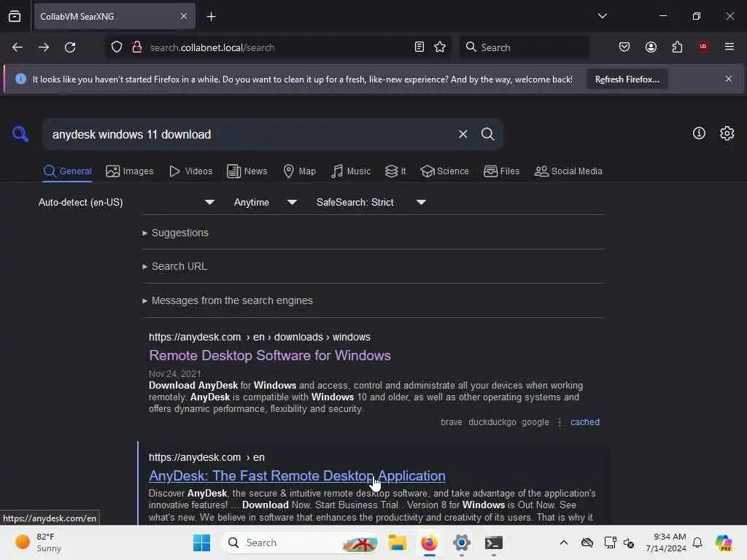
Task: Focus the Firefox toolbar Search box
Action: pyautogui.click(x=524, y=47)
